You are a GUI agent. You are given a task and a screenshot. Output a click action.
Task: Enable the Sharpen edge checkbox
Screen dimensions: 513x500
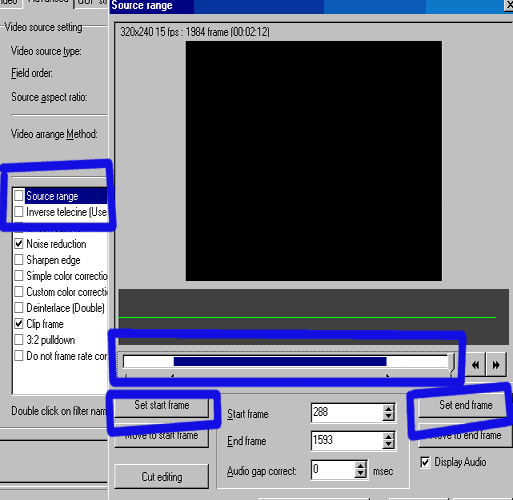pyautogui.click(x=19, y=260)
